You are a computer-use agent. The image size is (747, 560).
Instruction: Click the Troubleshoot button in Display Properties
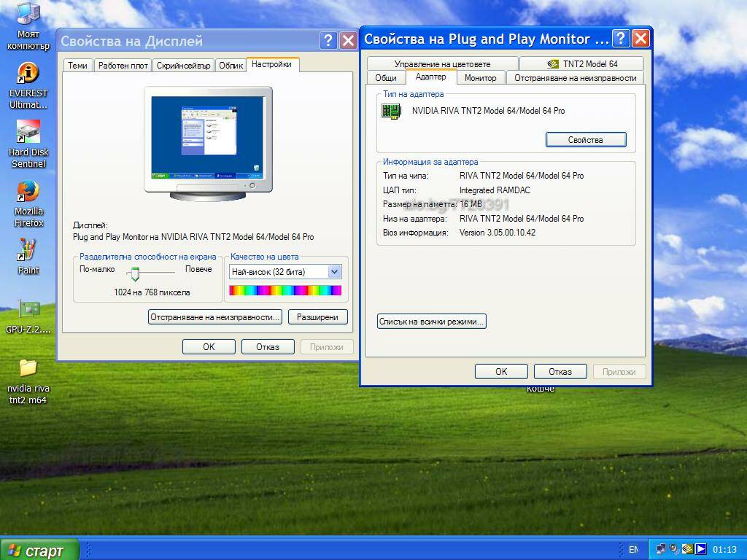click(x=215, y=317)
